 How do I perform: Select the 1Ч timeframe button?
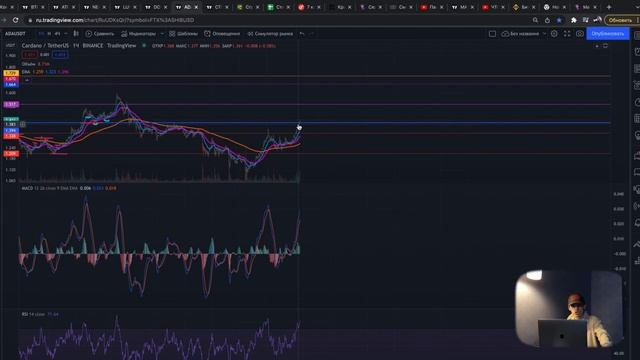41,33
